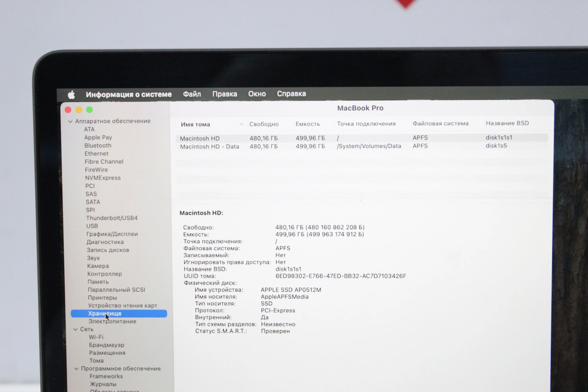This screenshot has height=392, width=588.
Task: Select Wi-Fi in the sidebar
Action: 96,337
